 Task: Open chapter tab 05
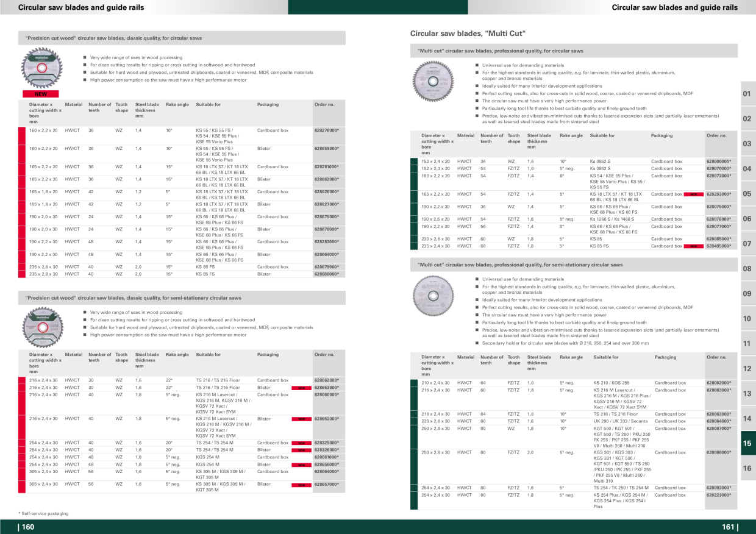coord(747,194)
